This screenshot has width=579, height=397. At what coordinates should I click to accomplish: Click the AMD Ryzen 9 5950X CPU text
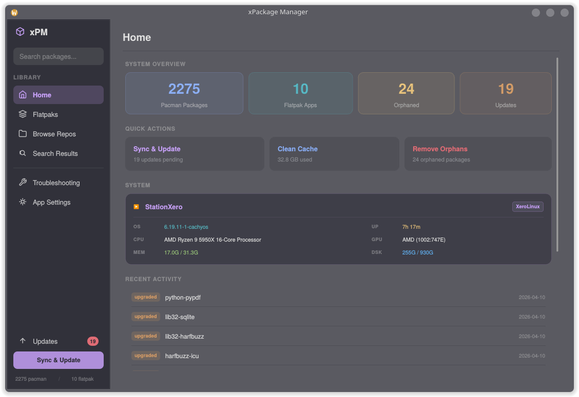click(x=212, y=240)
